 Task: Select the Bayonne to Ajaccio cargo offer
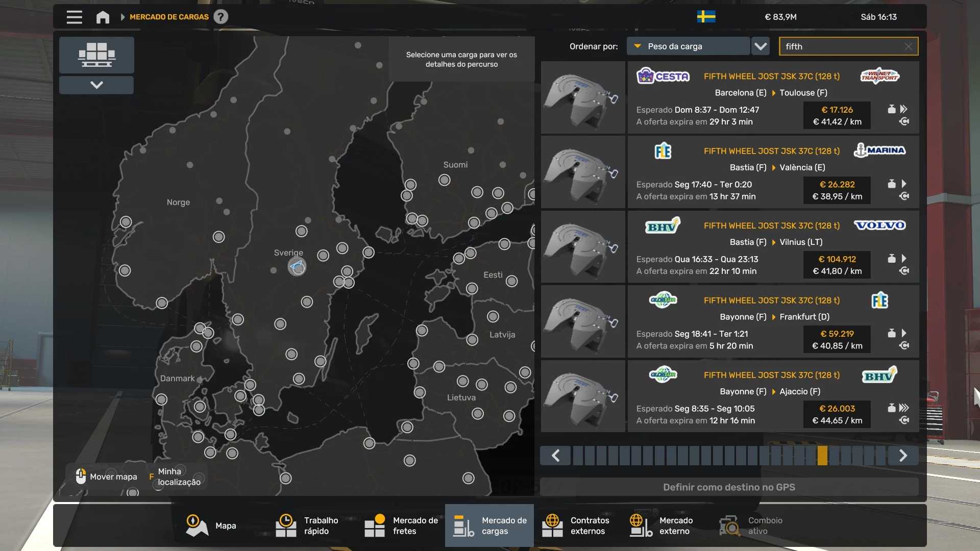(x=773, y=396)
